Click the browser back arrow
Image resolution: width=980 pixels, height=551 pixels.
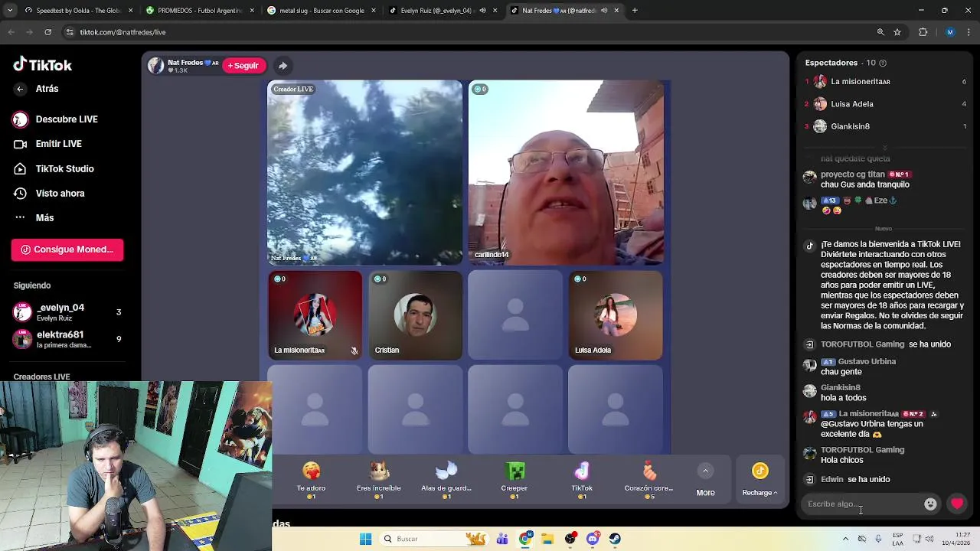[11, 32]
